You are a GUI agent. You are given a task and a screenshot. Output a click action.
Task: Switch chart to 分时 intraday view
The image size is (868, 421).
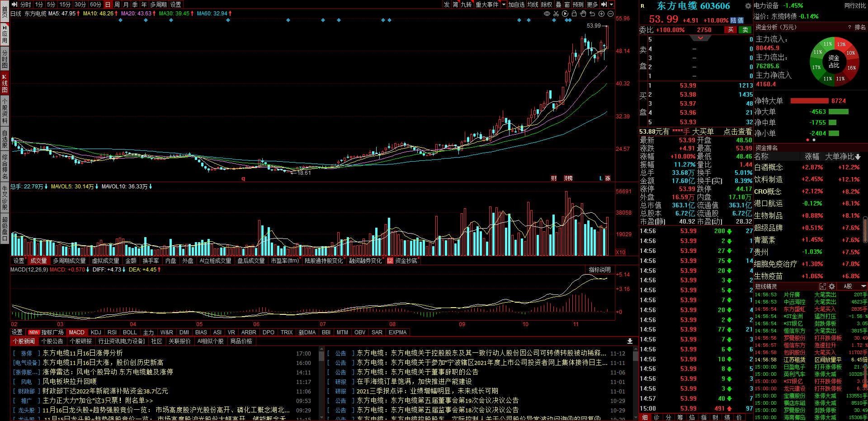coord(26,5)
